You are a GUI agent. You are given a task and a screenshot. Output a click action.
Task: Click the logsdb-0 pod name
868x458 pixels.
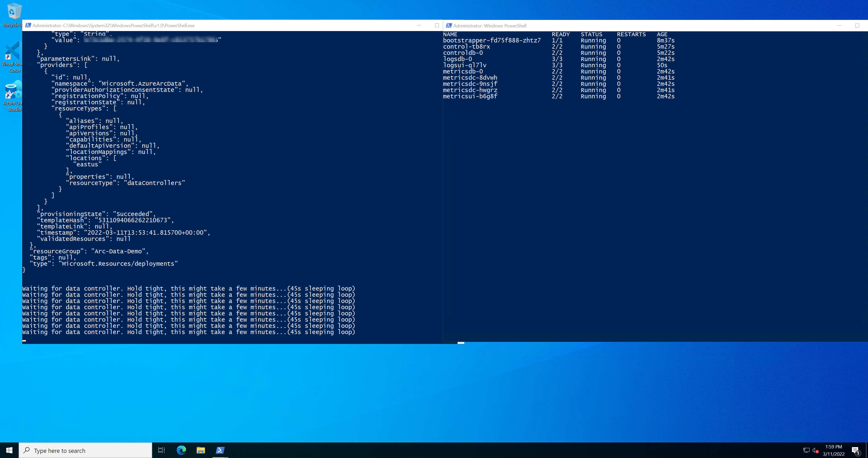(457, 59)
